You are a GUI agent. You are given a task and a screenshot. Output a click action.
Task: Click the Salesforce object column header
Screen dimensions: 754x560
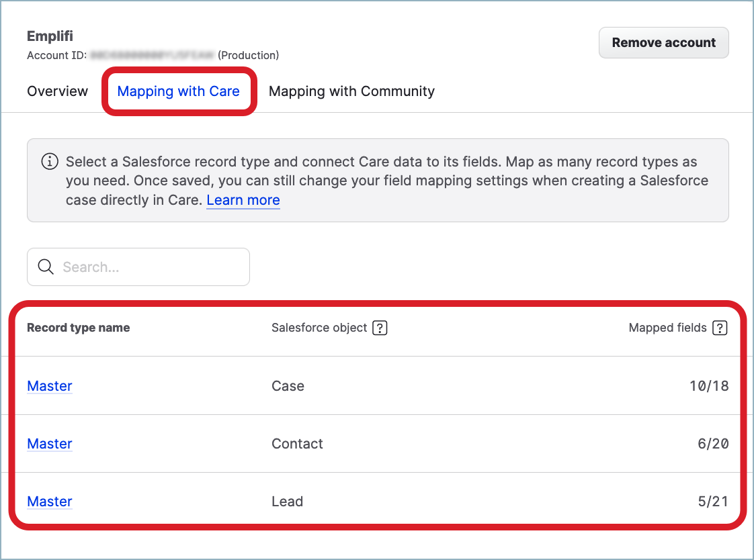pos(319,328)
